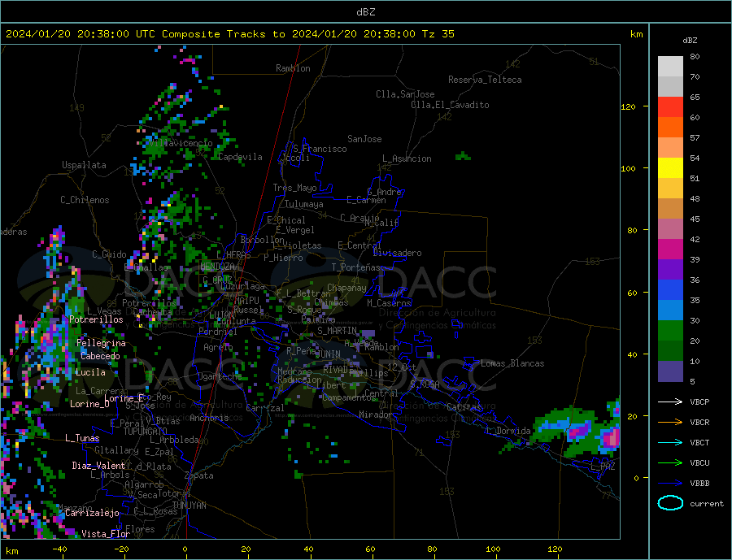Click the 'VBCU' legend label

coord(699,463)
